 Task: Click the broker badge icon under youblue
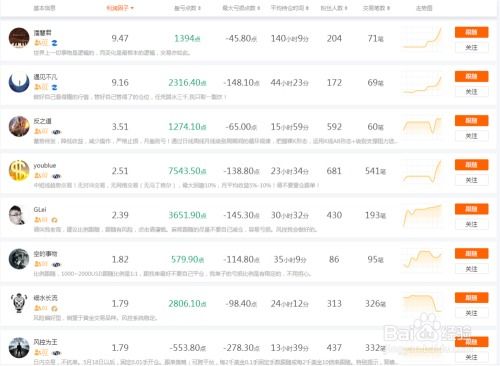pos(56,176)
